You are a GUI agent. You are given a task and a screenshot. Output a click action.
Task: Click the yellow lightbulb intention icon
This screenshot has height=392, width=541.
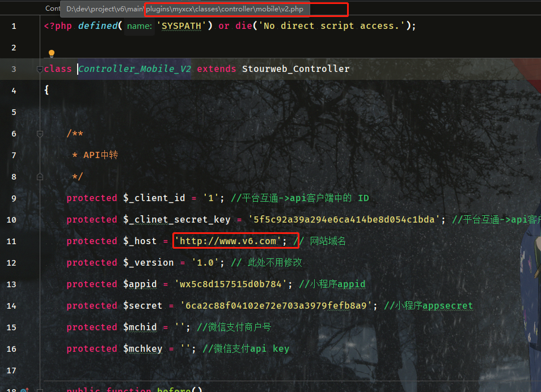pyautogui.click(x=52, y=54)
